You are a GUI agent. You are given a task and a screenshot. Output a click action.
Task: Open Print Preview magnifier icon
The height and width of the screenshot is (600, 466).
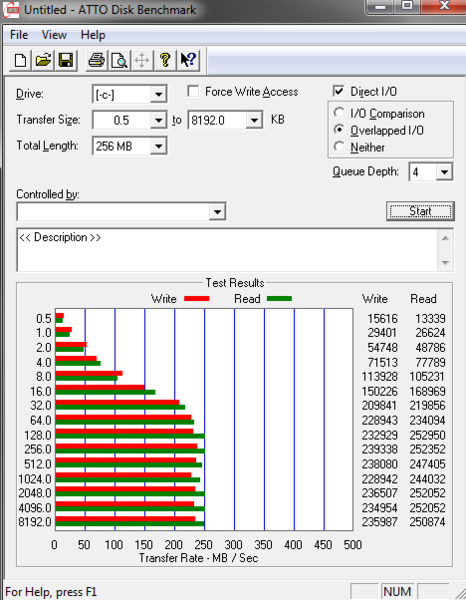click(x=119, y=60)
